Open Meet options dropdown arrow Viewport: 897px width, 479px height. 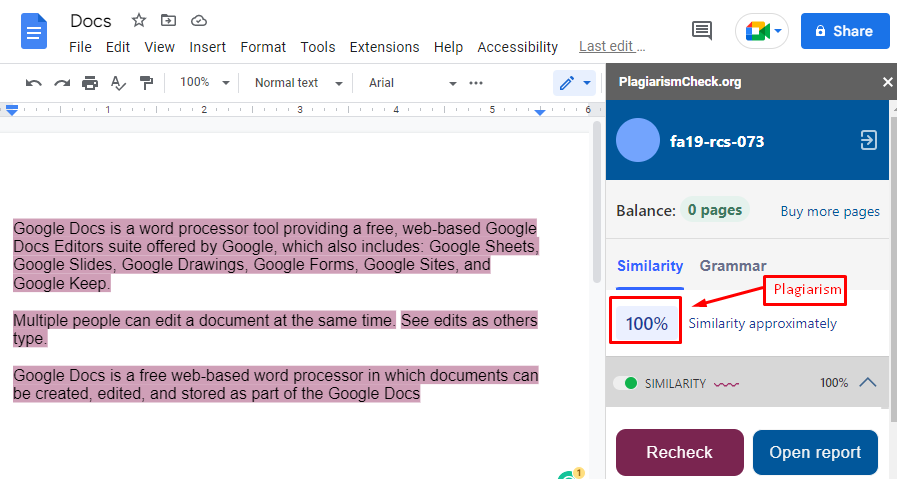click(x=778, y=31)
